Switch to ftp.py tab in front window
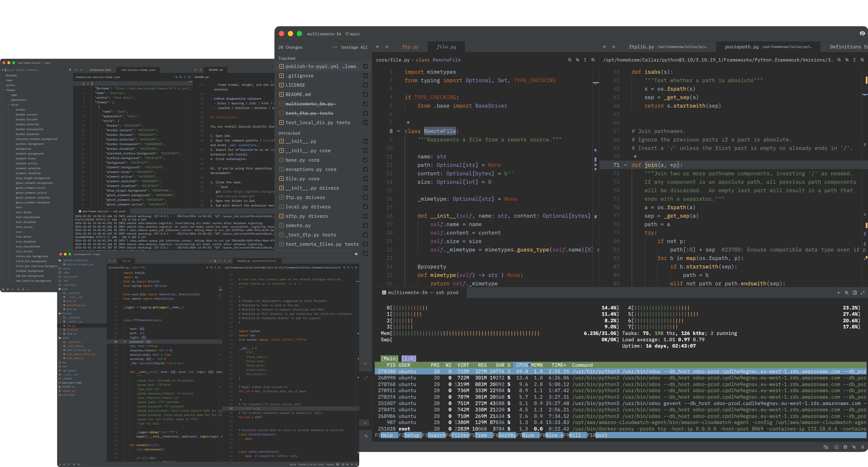This screenshot has width=868, height=467. 410,47
